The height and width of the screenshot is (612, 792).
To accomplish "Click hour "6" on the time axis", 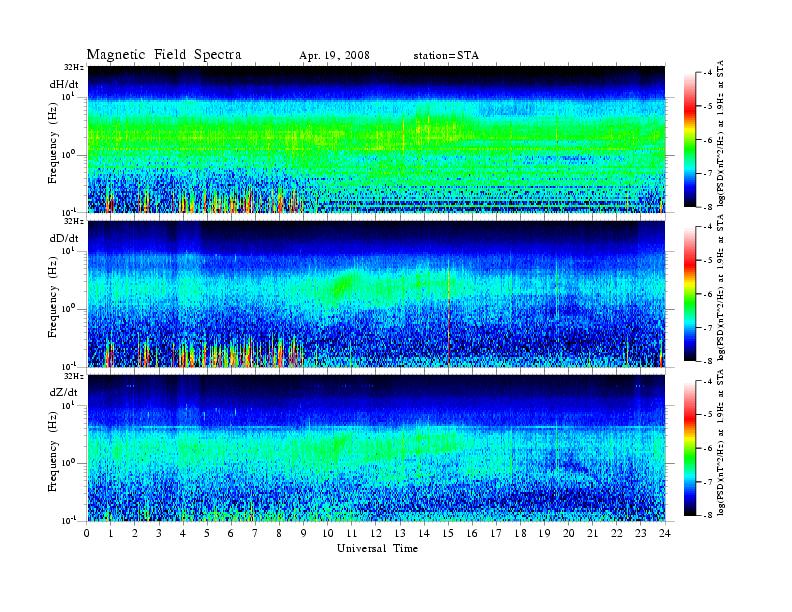I will (x=231, y=533).
